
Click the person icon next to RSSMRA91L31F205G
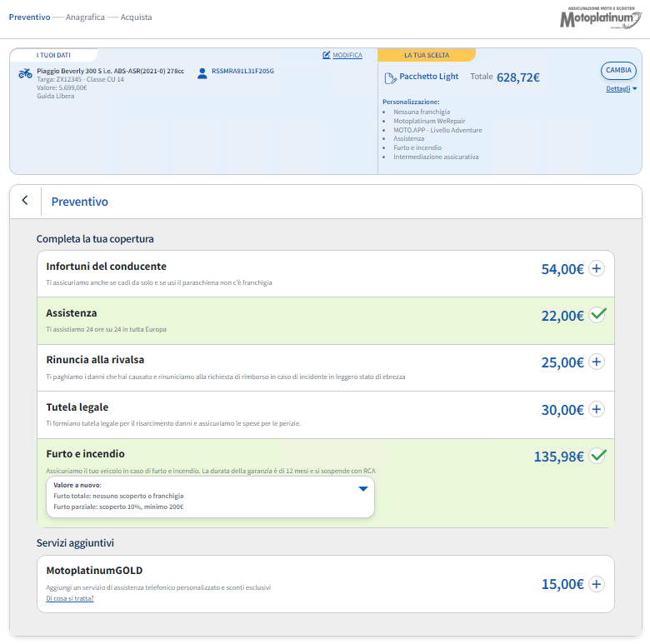202,73
